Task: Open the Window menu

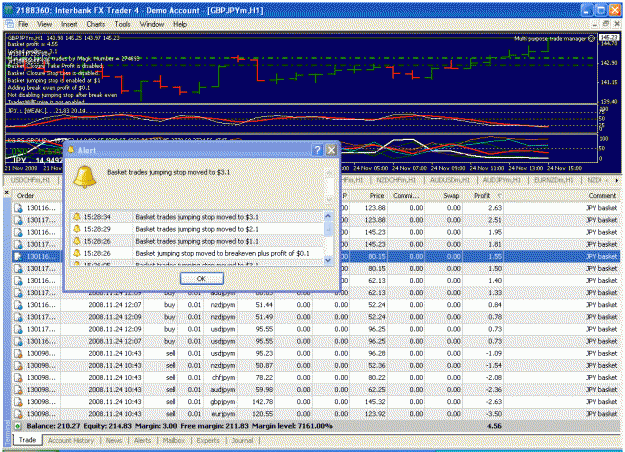Action: [151, 24]
